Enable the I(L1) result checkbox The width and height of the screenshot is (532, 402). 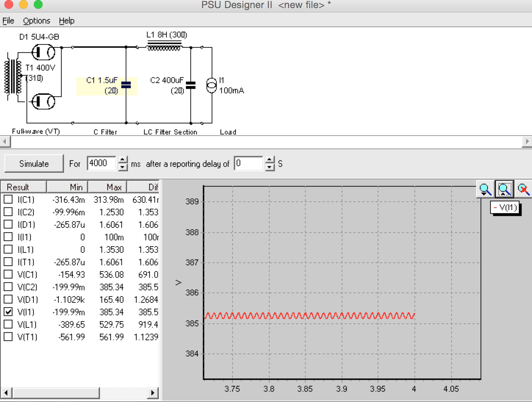(8, 249)
